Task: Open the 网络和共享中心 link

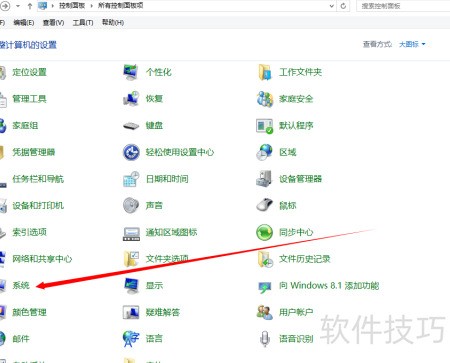Action: click(42, 259)
